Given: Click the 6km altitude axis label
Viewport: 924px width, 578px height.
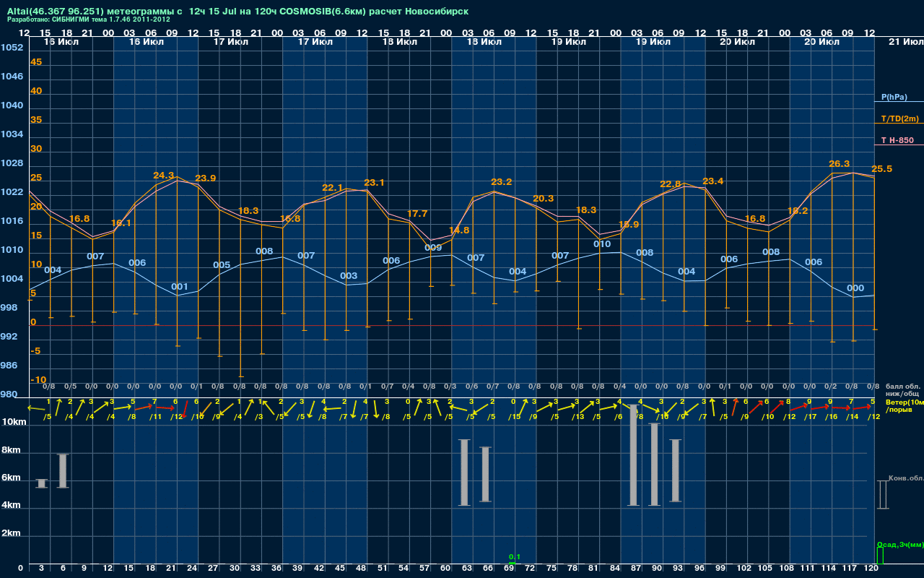Looking at the screenshot, I should tap(12, 478).
